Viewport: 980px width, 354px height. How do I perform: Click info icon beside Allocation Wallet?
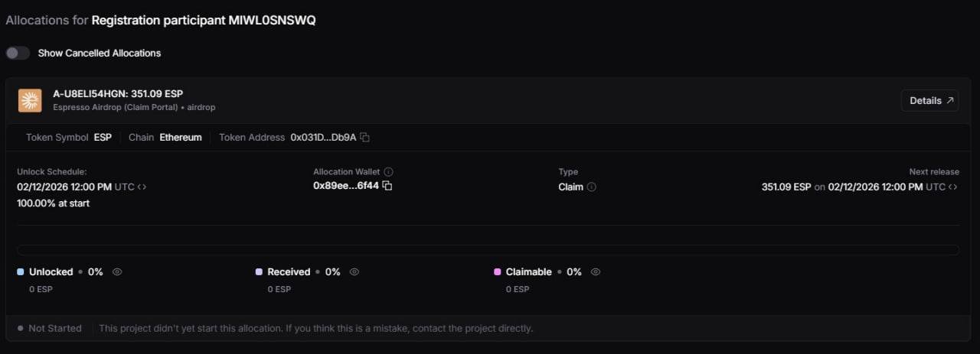tap(388, 172)
